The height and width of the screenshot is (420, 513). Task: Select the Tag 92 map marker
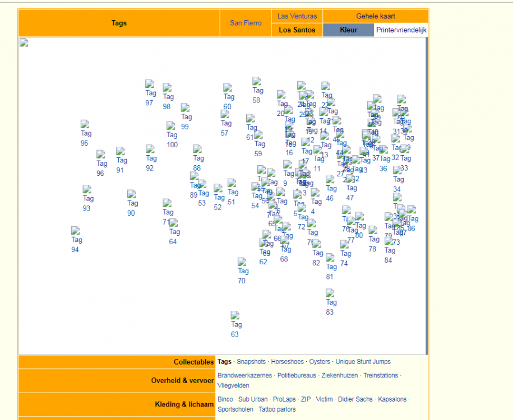(x=151, y=158)
